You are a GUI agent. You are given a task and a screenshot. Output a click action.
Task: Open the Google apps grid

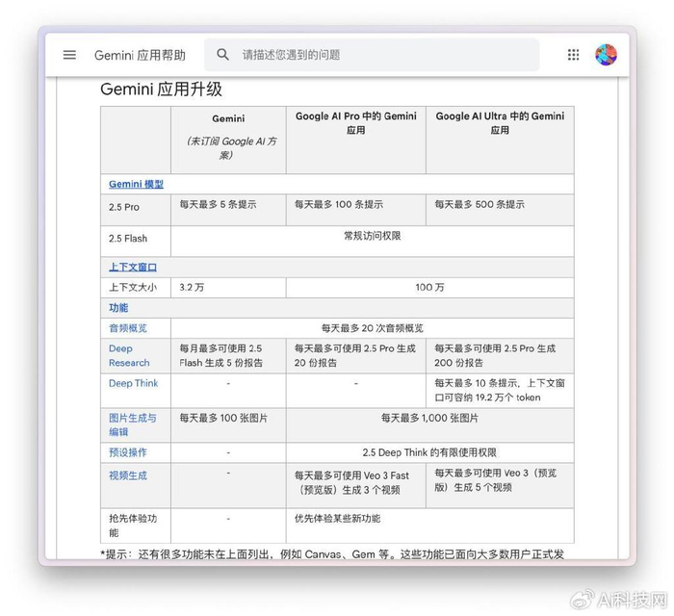[573, 55]
